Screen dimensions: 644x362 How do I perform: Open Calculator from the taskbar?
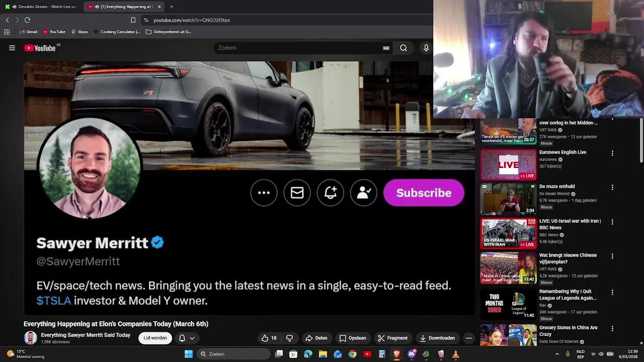point(382,354)
